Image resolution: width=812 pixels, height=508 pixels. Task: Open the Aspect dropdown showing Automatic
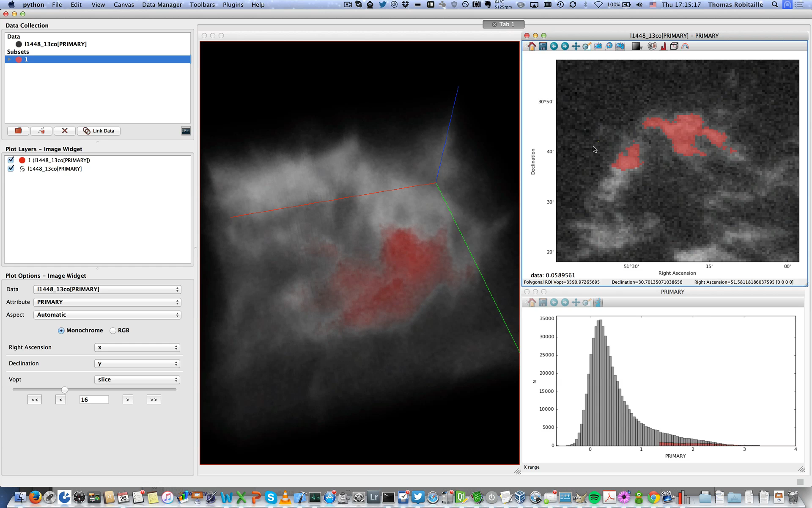(107, 315)
